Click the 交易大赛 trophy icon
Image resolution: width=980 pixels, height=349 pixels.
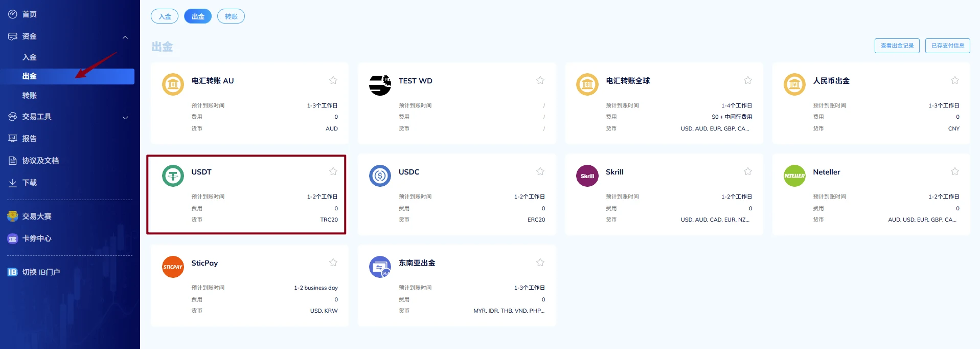pos(13,216)
